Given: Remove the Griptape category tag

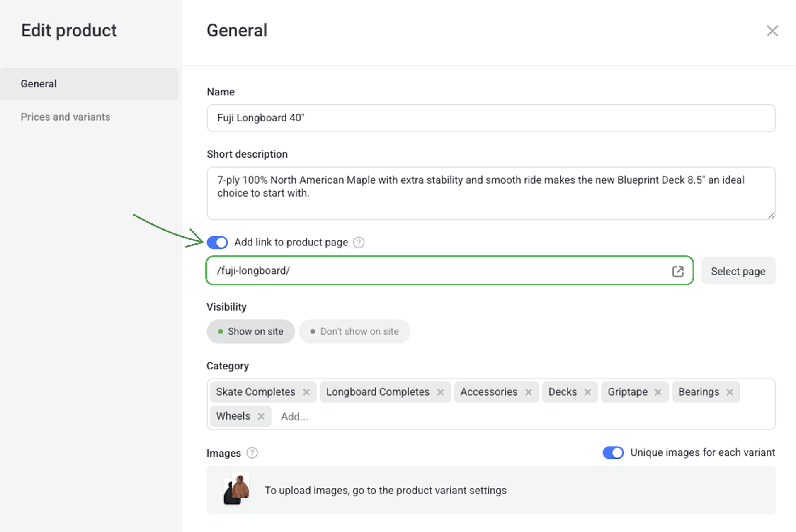Looking at the screenshot, I should click(x=658, y=392).
